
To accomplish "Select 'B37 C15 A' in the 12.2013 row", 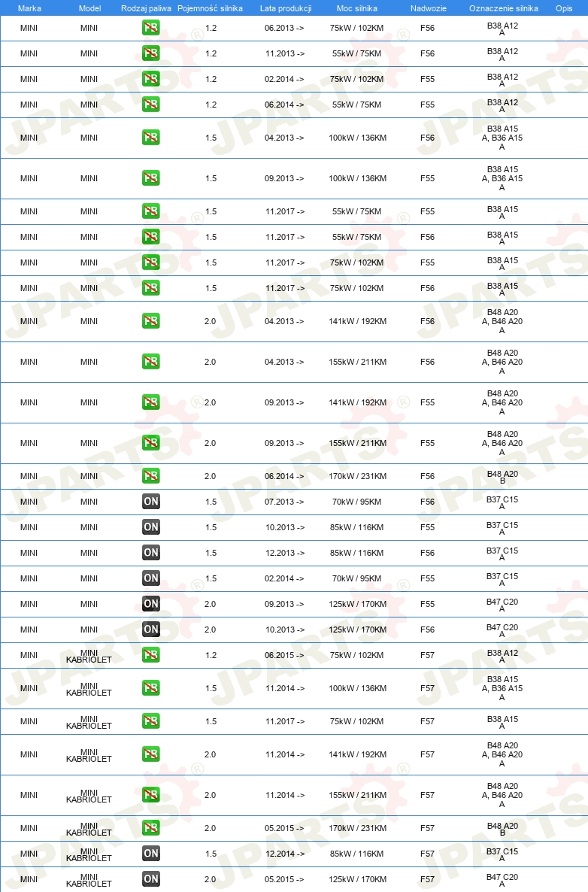I will pyautogui.click(x=502, y=554).
